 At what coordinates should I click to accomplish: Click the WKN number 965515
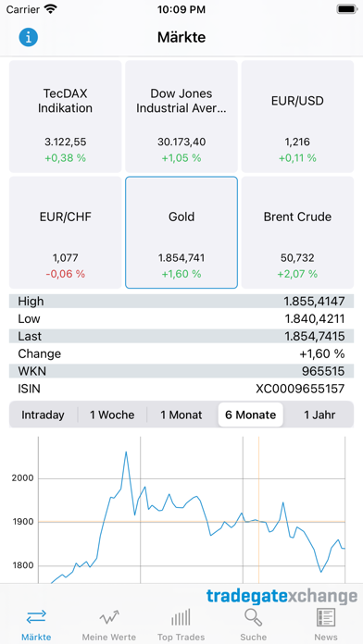coord(323,371)
